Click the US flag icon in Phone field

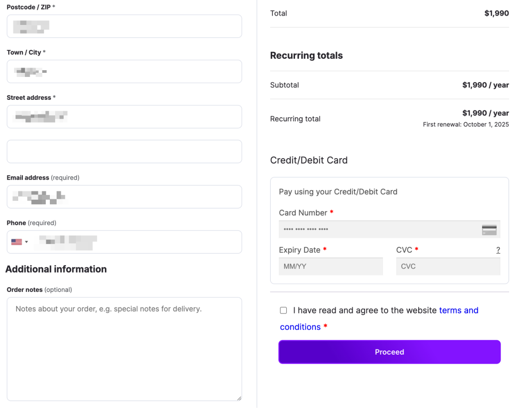(x=17, y=242)
